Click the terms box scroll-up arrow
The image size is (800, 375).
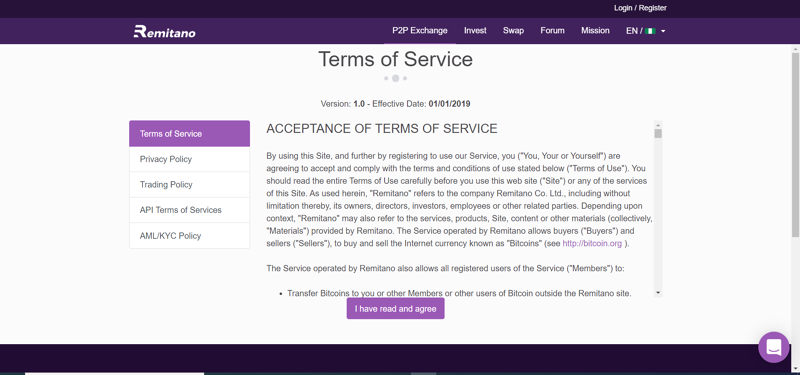tap(658, 124)
